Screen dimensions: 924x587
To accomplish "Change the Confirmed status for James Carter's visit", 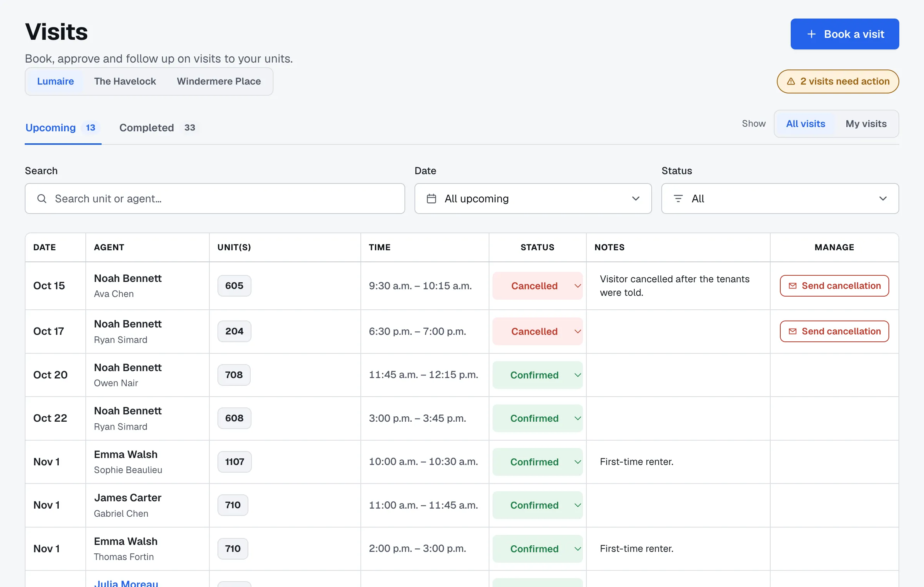I will pos(537,505).
